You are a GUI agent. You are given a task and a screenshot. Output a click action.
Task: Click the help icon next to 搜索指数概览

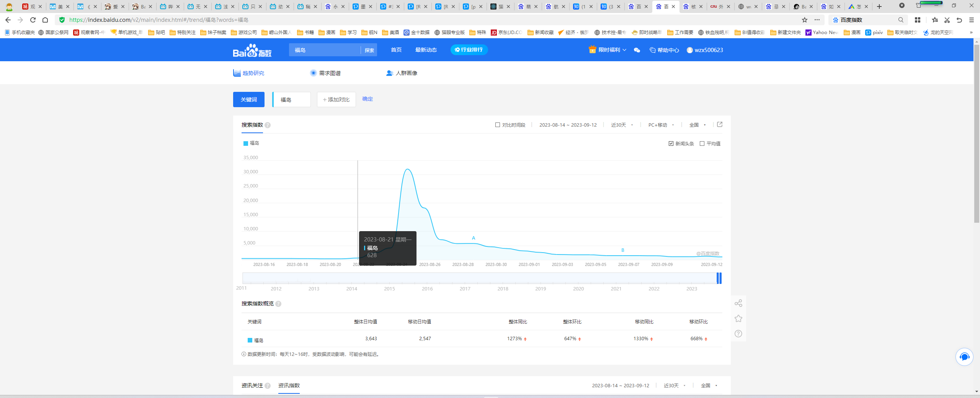278,304
